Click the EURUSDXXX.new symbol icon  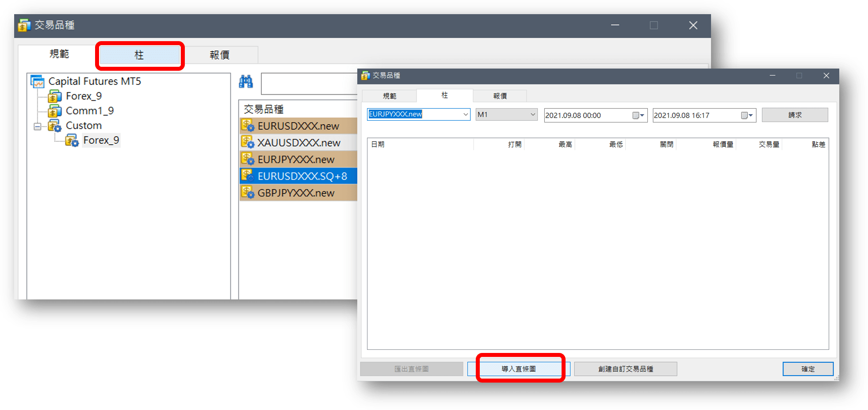[x=248, y=126]
